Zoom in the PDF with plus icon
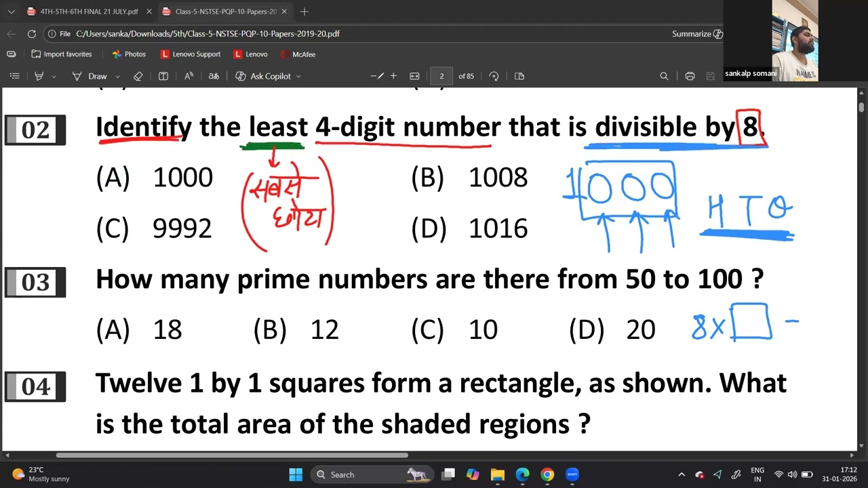This screenshot has width=868, height=488. click(393, 76)
